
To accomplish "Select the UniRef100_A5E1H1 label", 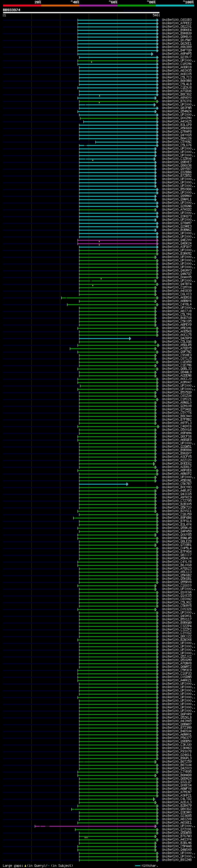I will [x=176, y=328].
